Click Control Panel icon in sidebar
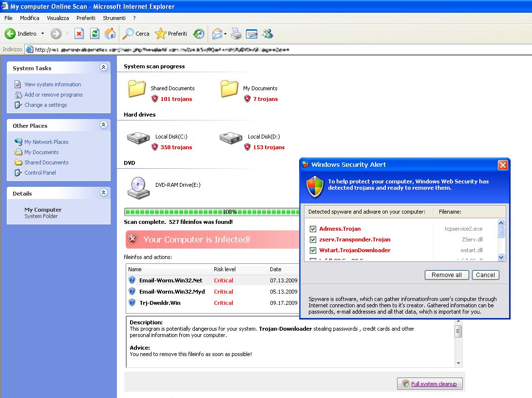Screen dimensions: 532x398 pos(18,173)
